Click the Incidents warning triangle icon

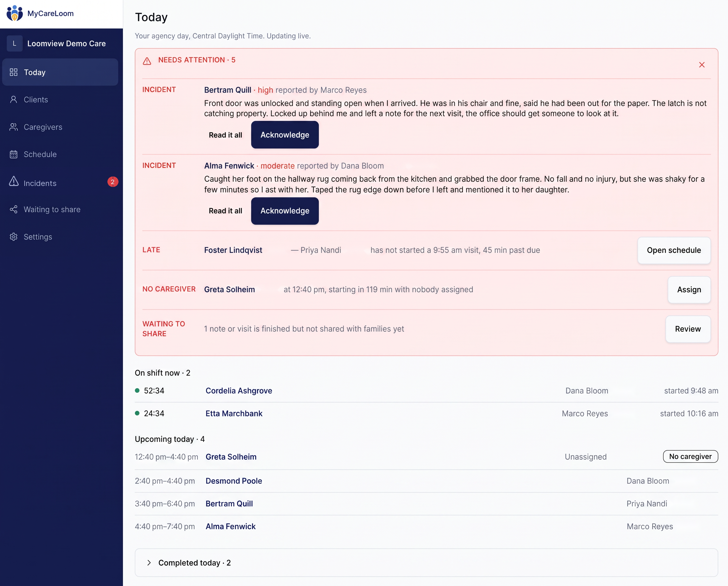click(x=14, y=181)
